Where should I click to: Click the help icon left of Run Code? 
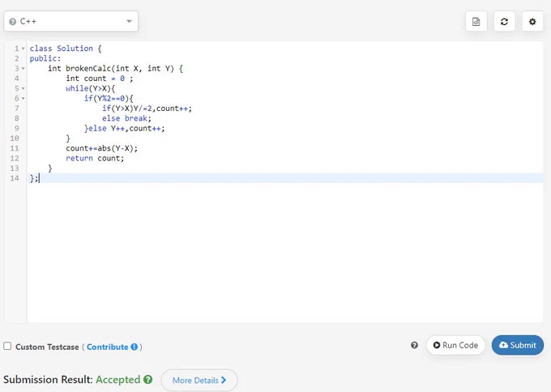click(x=414, y=345)
